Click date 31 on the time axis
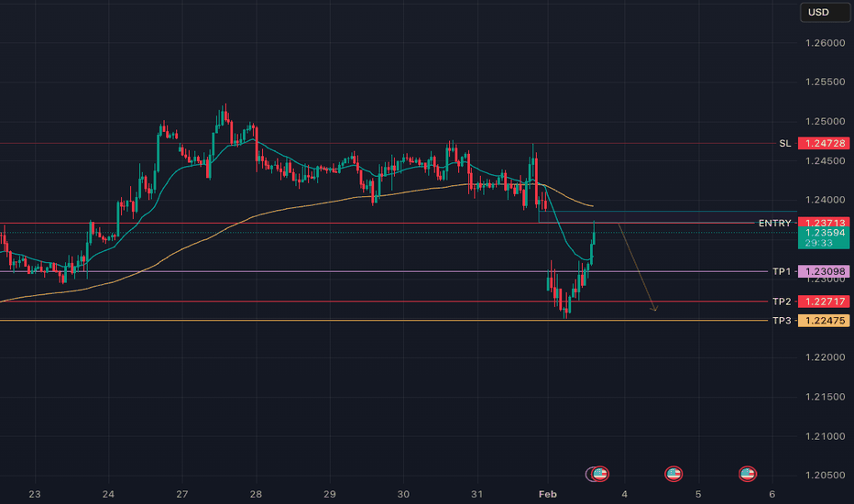The image size is (854, 504). (477, 494)
